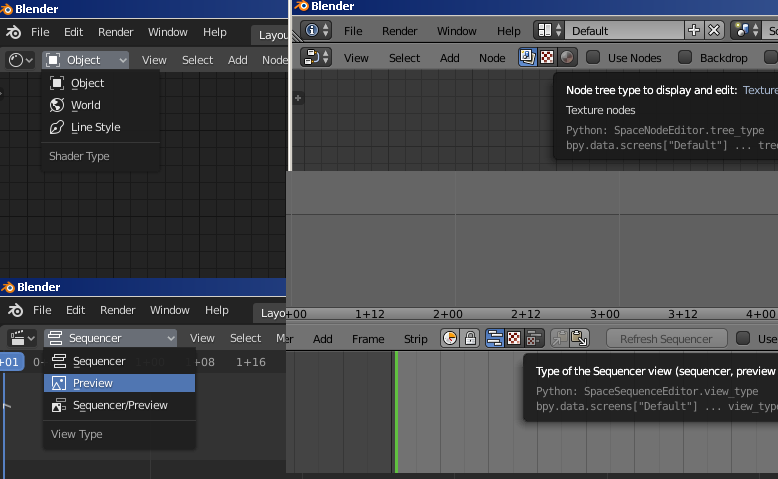Enable the Use Nodes checkbox
Viewport: 778px width, 479px height.
[593, 57]
